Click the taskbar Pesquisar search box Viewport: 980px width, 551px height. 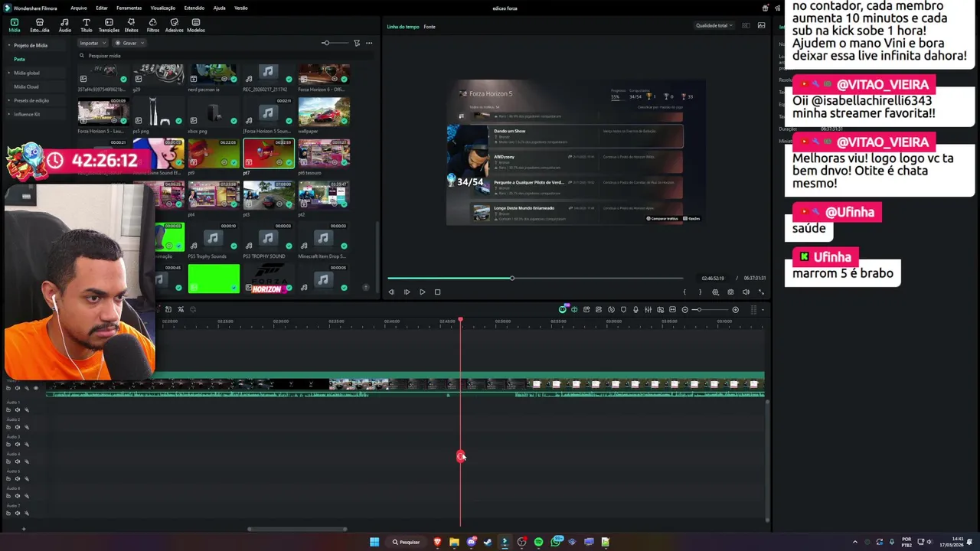pos(406,542)
